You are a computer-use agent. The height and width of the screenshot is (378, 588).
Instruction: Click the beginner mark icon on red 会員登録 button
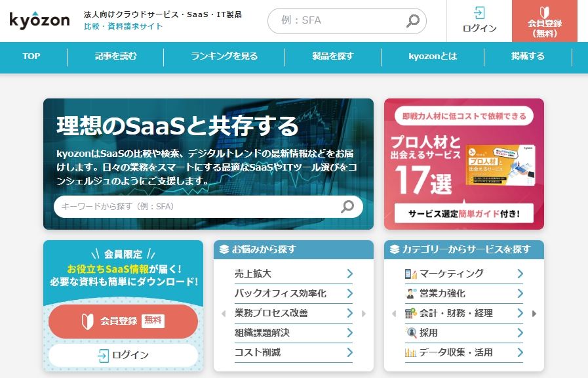click(x=87, y=322)
